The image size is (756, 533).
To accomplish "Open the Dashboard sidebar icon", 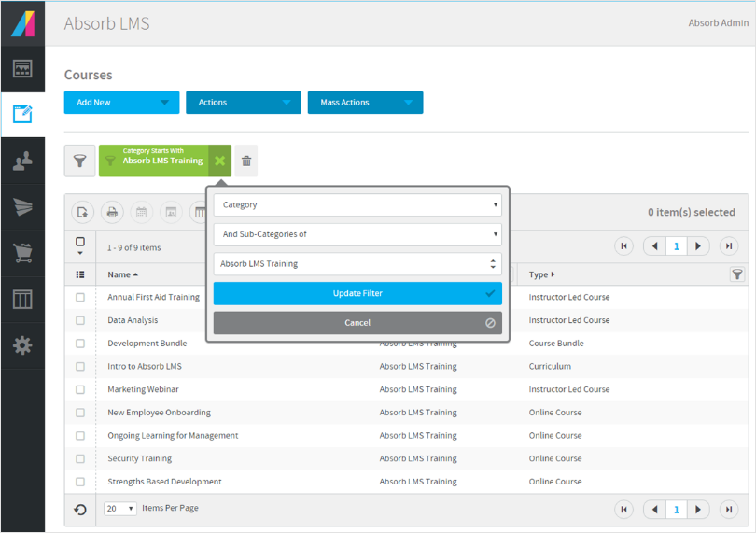I will pyautogui.click(x=22, y=69).
